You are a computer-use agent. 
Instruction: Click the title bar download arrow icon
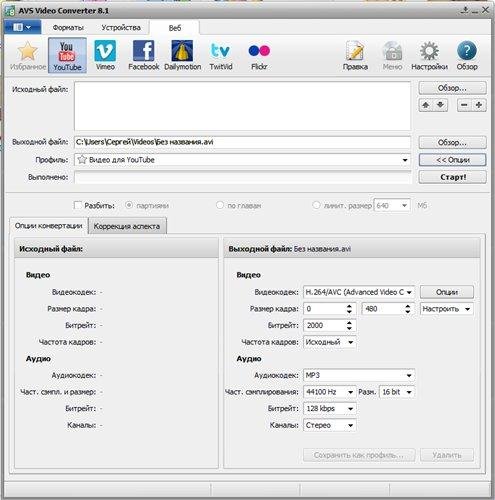pyautogui.click(x=465, y=10)
